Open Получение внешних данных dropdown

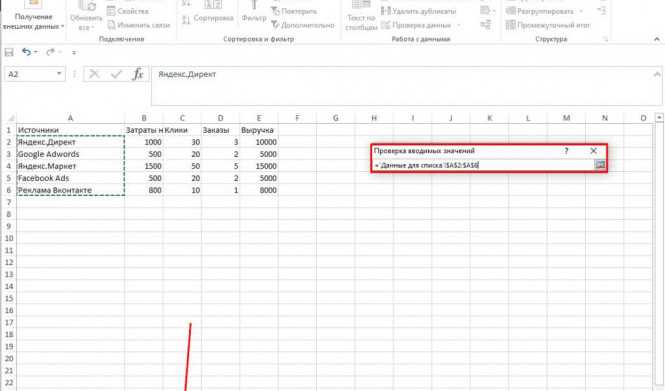[33, 17]
